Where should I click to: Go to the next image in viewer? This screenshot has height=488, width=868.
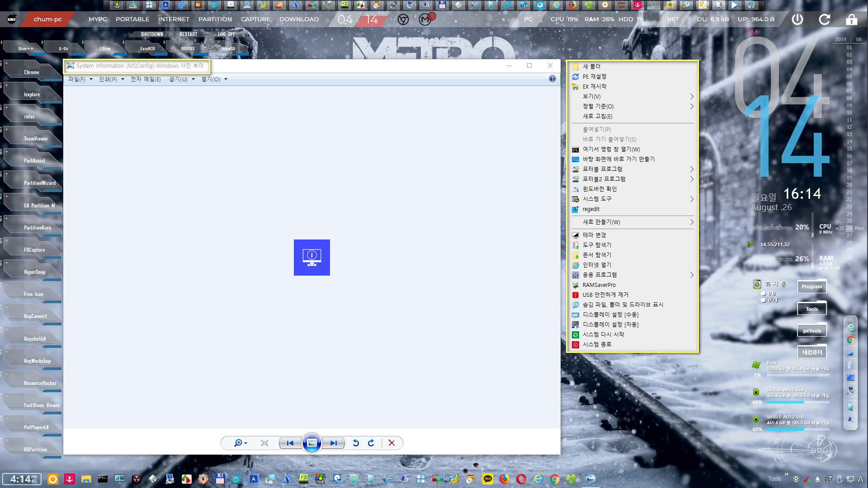[334, 443]
